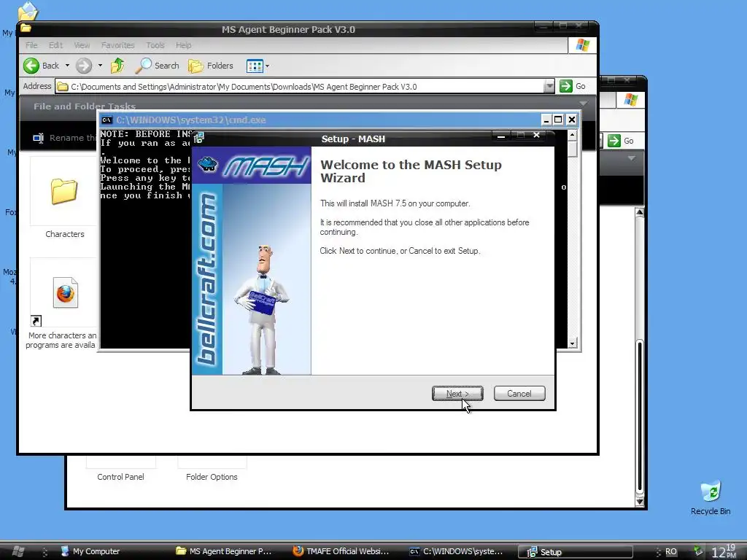Click the Back button in Explorer toolbar
The width and height of the screenshot is (747, 560).
coord(42,65)
